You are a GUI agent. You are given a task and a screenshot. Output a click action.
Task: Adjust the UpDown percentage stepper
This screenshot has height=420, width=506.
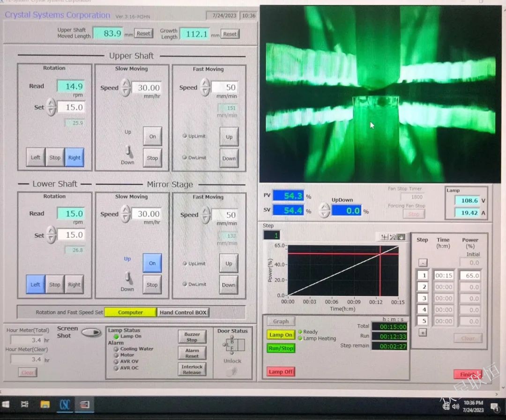[324, 211]
